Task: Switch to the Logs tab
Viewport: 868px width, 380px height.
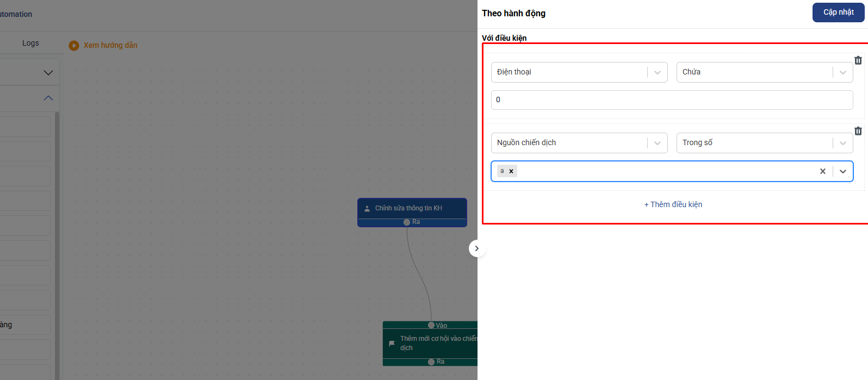Action: [x=30, y=43]
